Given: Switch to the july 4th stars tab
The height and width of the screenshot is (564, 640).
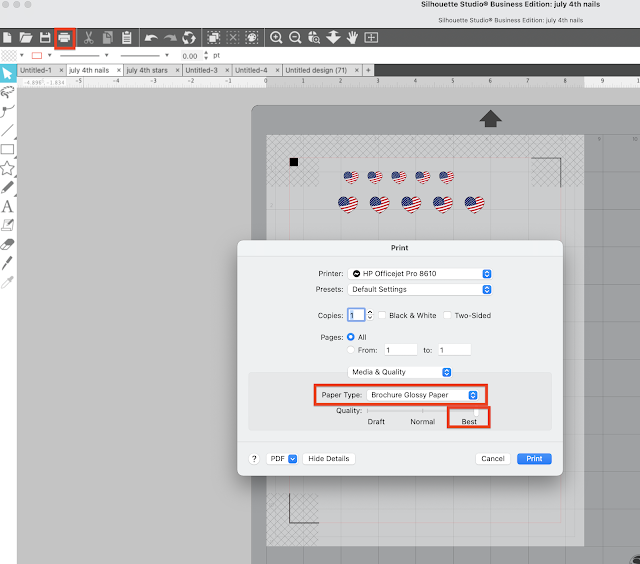Looking at the screenshot, I should tap(147, 70).
